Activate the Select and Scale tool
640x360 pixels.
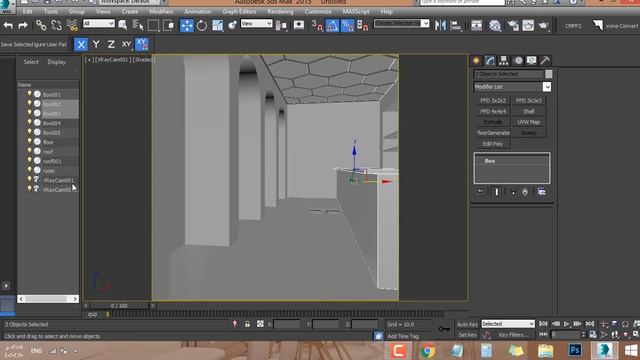[217, 25]
